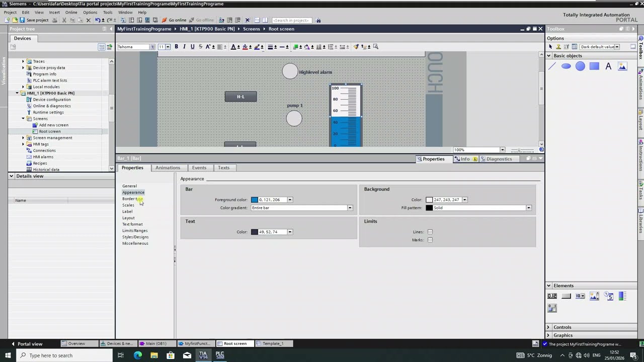Collapse the Details view panel
Viewport: 644px width, 362px height.
pyautogui.click(x=12, y=176)
